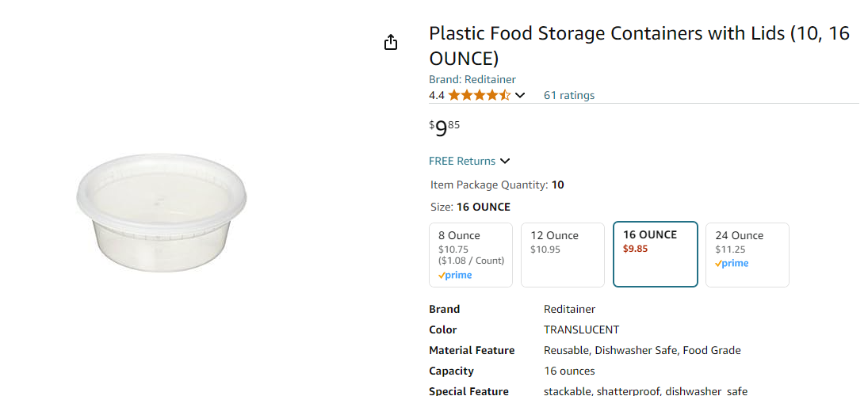This screenshot has height=396, width=868.
Task: Open the Brand: Reditainer link
Action: [x=472, y=79]
